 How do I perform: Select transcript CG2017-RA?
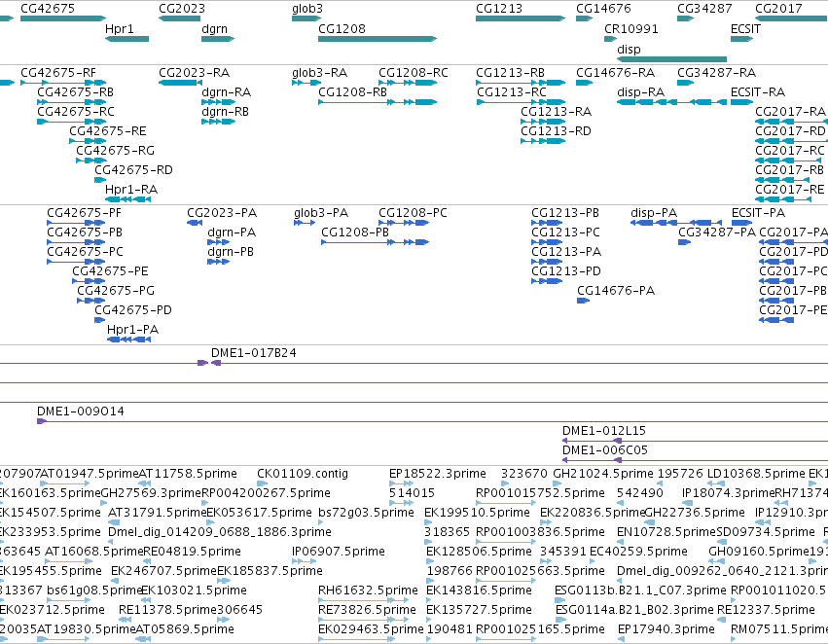(792, 122)
